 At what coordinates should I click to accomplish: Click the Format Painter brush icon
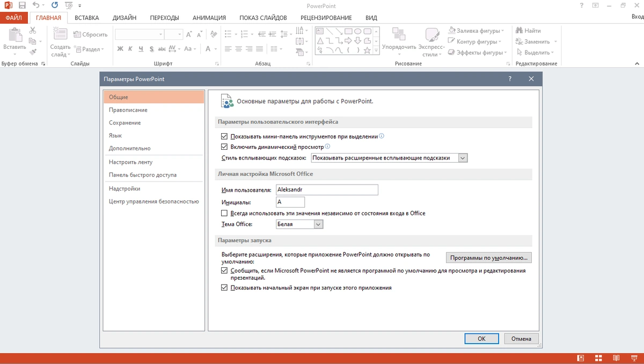(x=33, y=52)
